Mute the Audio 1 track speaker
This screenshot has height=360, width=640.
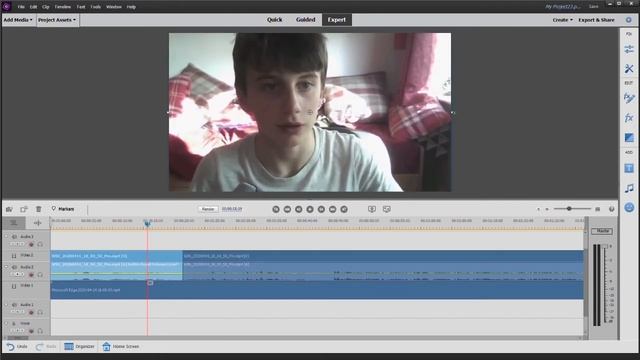point(14,305)
